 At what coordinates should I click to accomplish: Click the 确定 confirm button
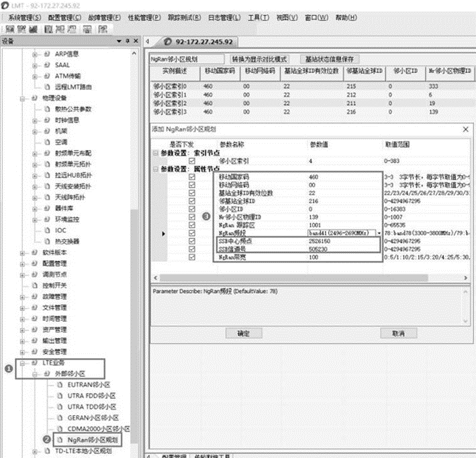click(x=244, y=333)
